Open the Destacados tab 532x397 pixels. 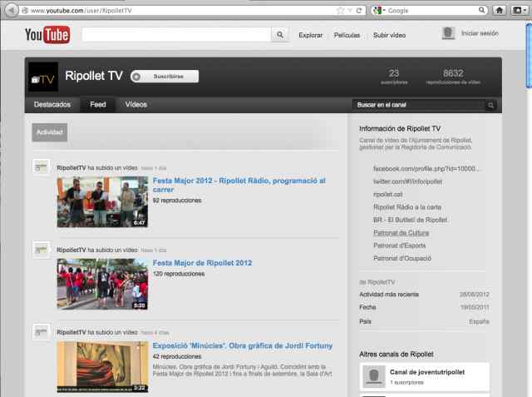[x=52, y=105]
